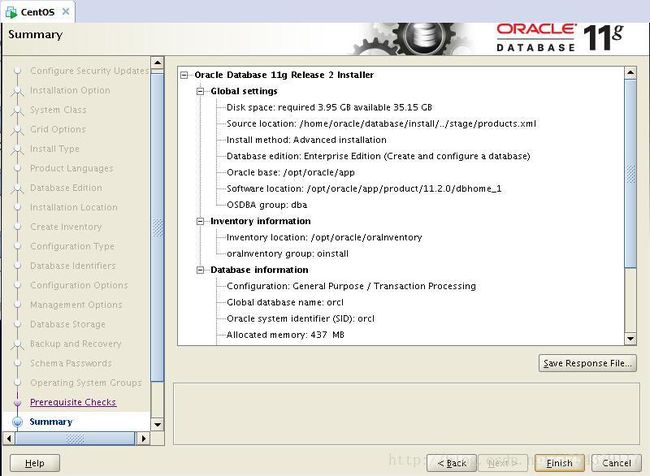The image size is (650, 476).
Task: Click the Summary step bullet icon
Action: (17, 422)
